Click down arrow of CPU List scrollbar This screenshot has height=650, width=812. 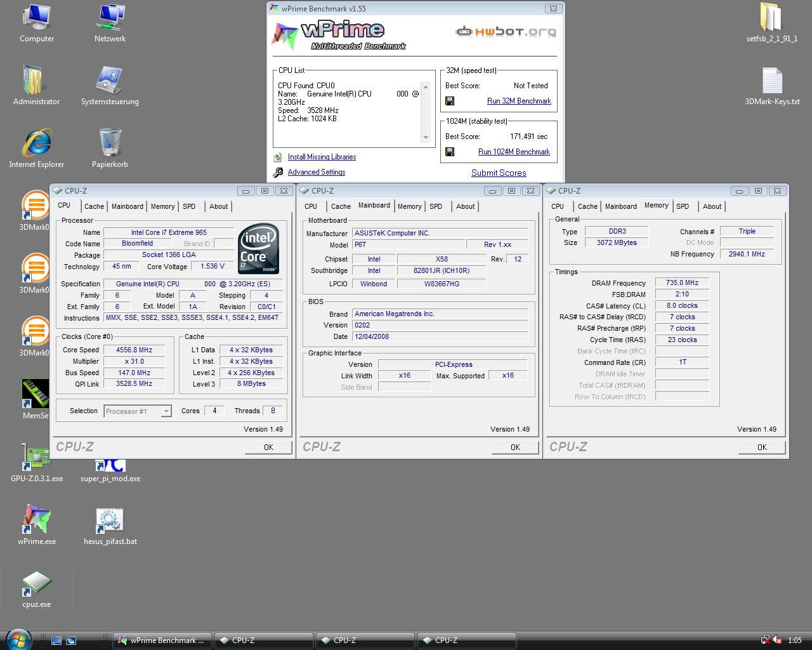pos(426,138)
